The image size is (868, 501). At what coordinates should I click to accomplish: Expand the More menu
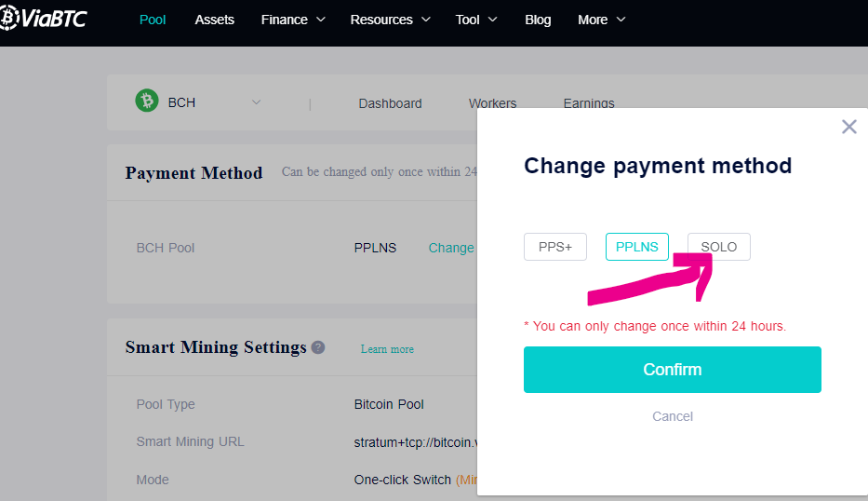pos(601,20)
